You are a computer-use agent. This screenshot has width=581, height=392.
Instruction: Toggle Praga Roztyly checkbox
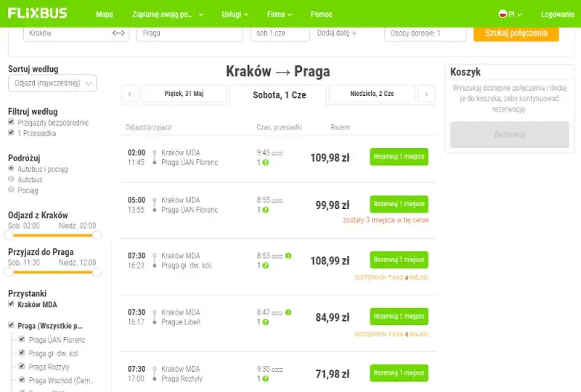[x=22, y=366]
